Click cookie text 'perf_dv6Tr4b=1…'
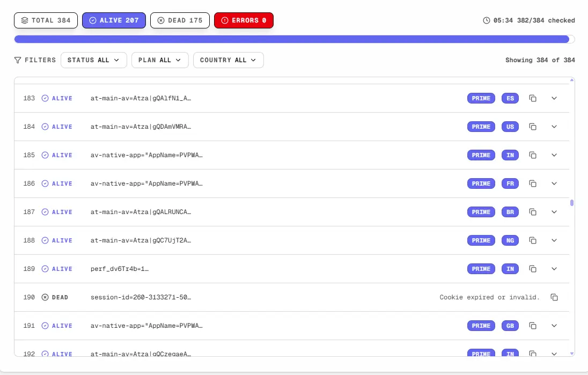Screen dimensions: 588x375 (x=120, y=269)
